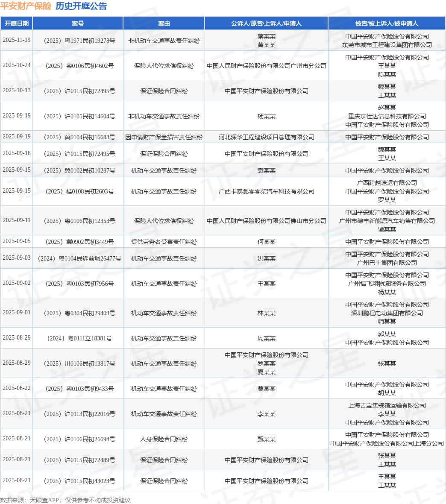This screenshot has width=446, height=504.
Task: Click defendant 广州巴士集团有限公司
Action: 387,263
